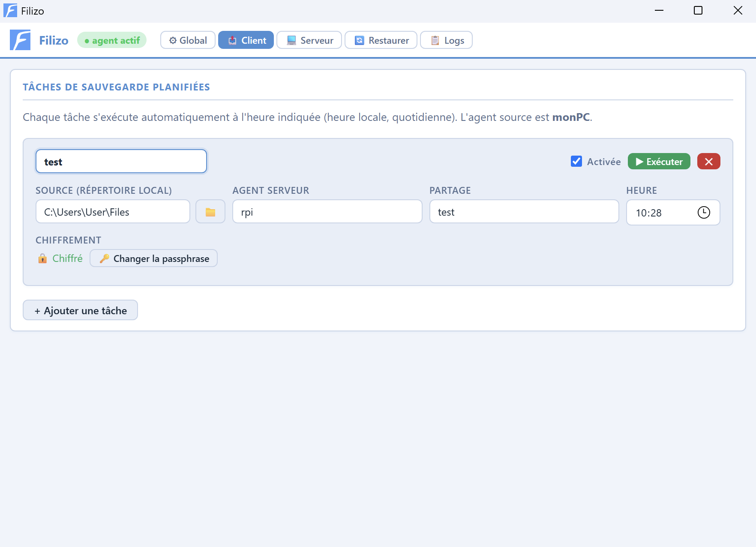Run the task with Exécuter button
Screen dimensions: 756x547
659,162
